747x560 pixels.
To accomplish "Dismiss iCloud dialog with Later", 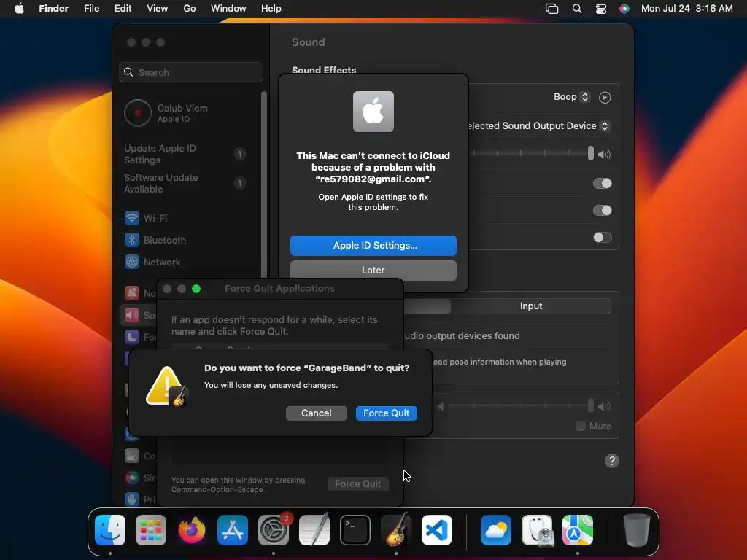I will click(373, 270).
